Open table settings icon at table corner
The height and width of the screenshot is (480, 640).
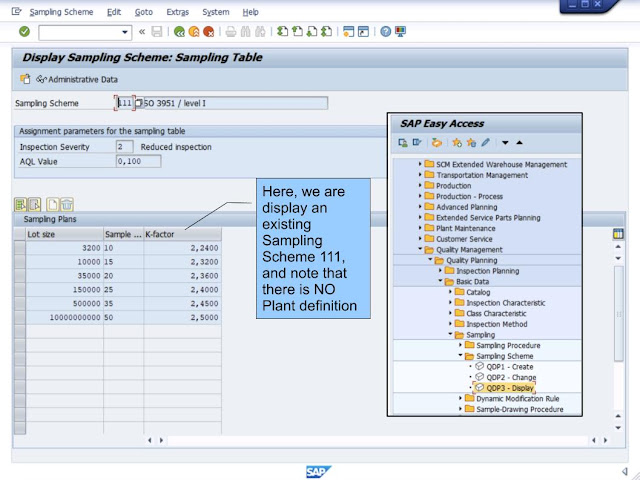[x=618, y=234]
